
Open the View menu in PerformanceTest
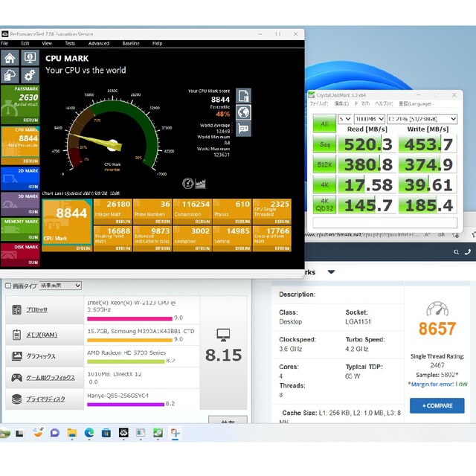coord(47,43)
